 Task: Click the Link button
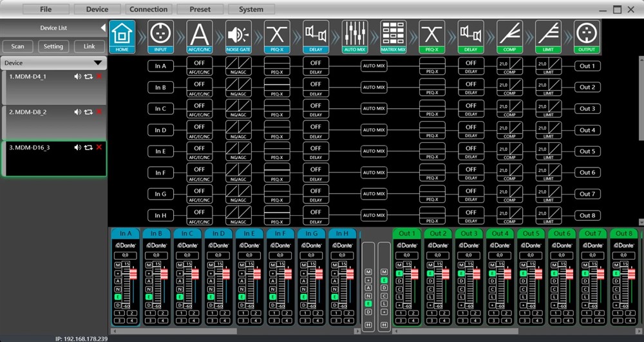pyautogui.click(x=89, y=46)
